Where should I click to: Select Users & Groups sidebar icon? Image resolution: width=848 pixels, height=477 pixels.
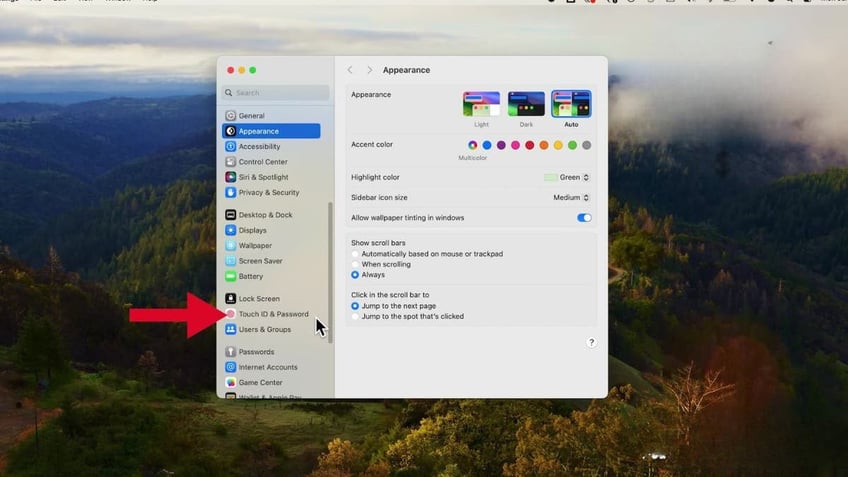coord(230,329)
